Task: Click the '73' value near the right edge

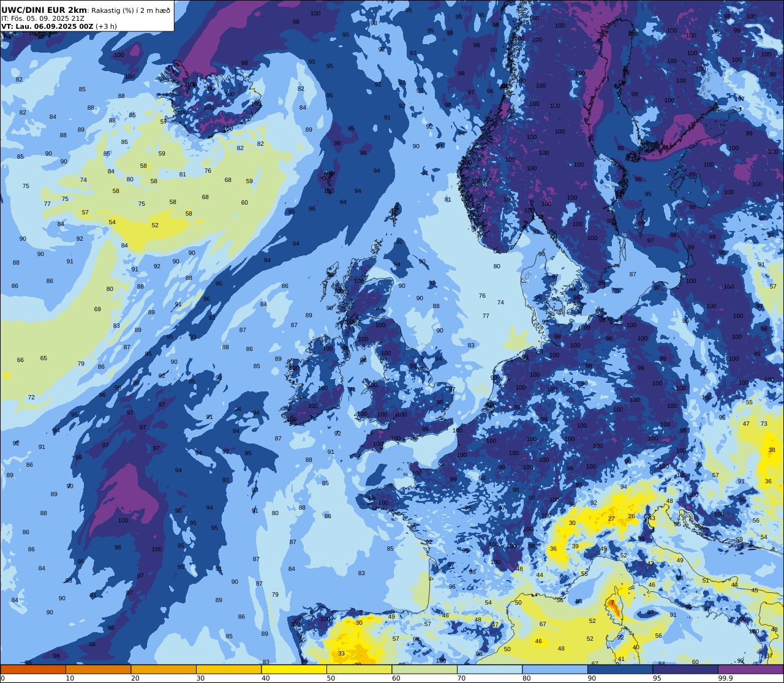Action: coord(764,424)
